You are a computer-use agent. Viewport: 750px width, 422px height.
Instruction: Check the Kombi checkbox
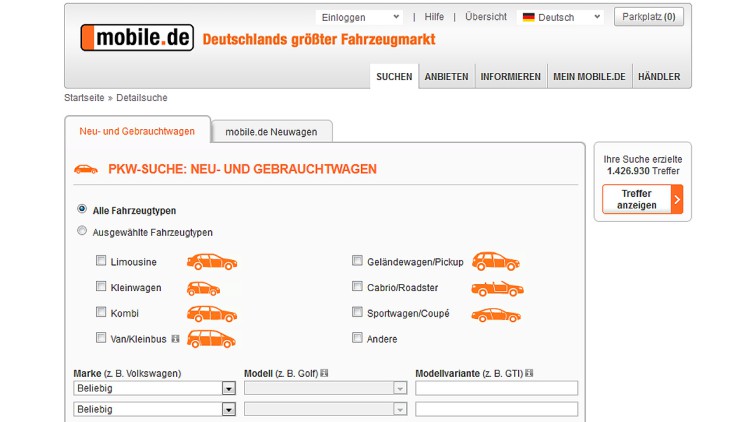[x=101, y=312]
